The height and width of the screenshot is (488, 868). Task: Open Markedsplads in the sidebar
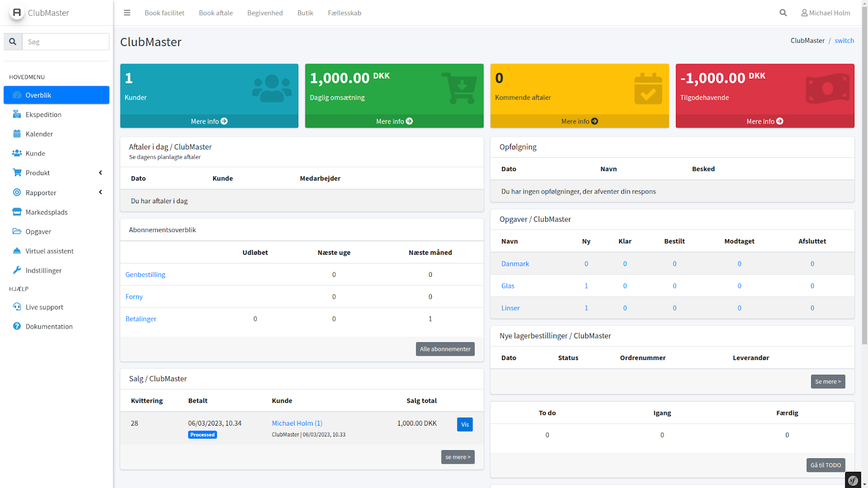tap(46, 212)
